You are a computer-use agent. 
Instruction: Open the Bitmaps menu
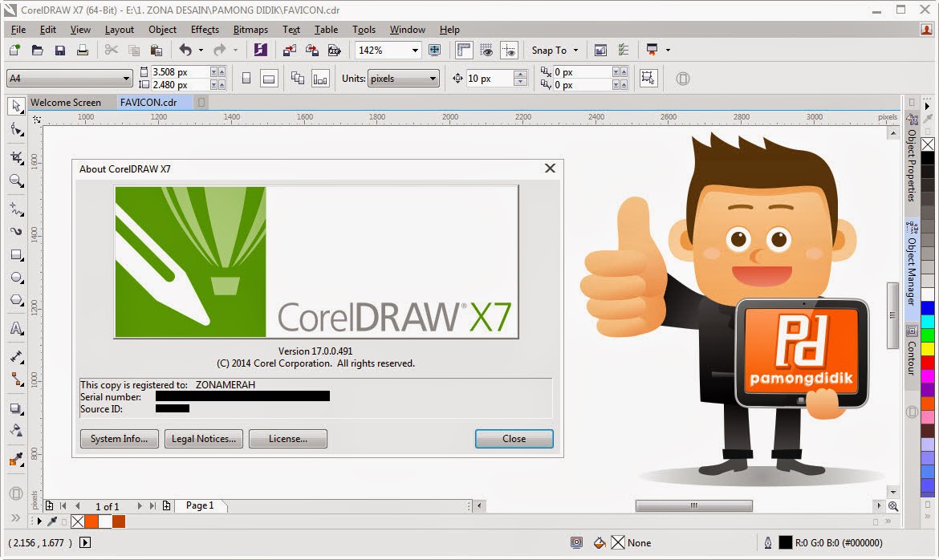250,30
